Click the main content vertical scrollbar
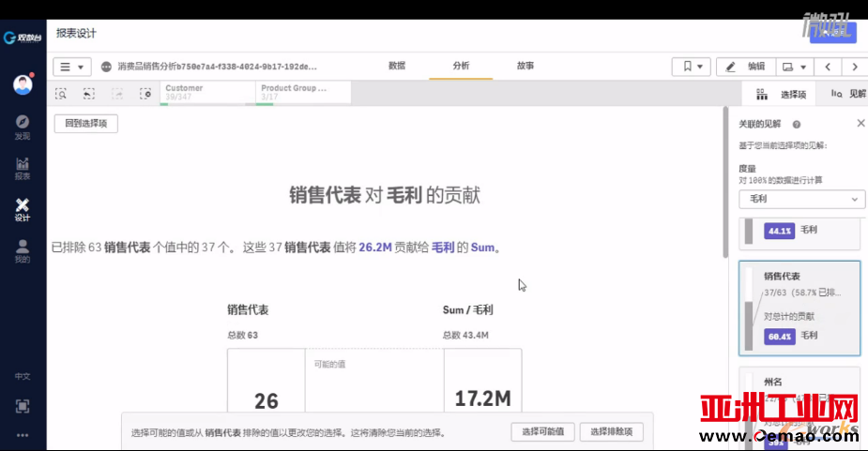 click(x=725, y=183)
